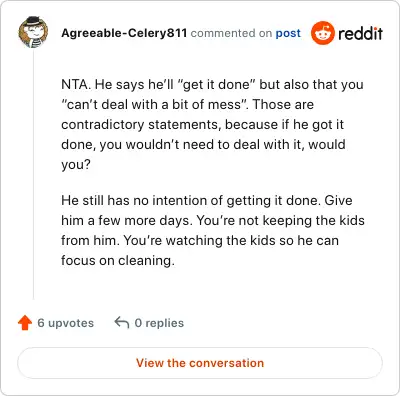This screenshot has height=396, width=400.
Task: Click the Agreeable-Celery811 avatar image
Action: (33, 32)
